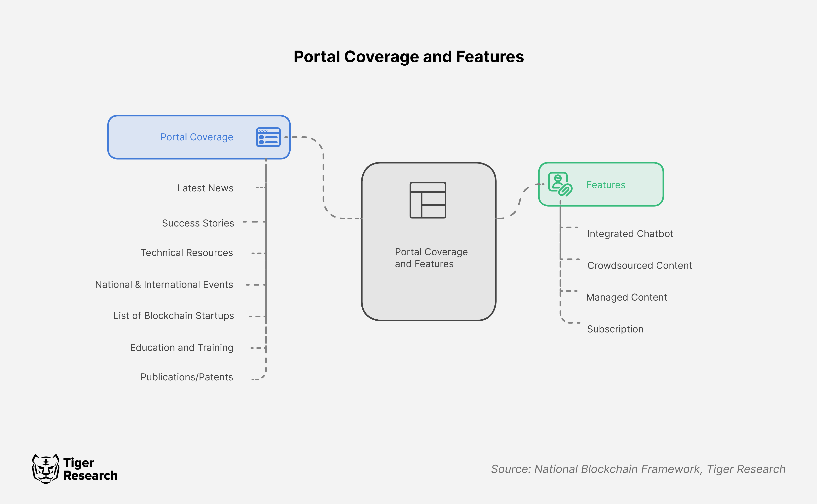This screenshot has height=504, width=817.
Task: Click List of Blockchain Startups item
Action: pos(173,315)
